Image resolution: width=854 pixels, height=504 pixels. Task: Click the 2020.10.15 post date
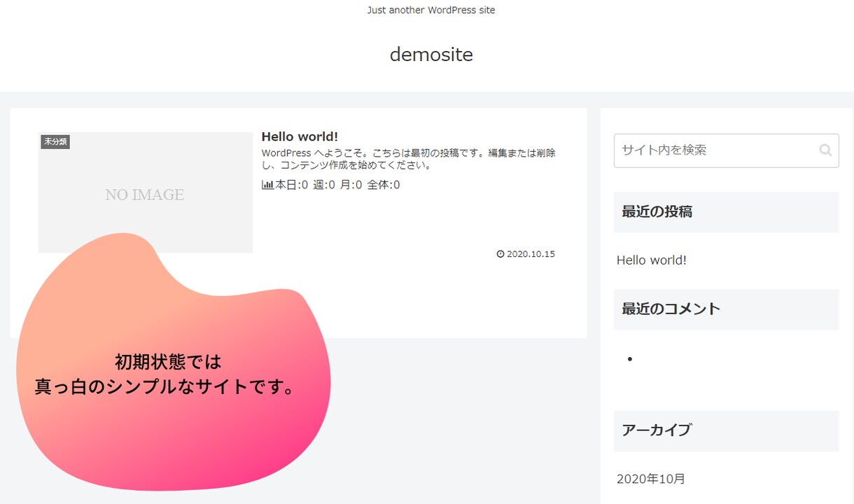pos(531,254)
